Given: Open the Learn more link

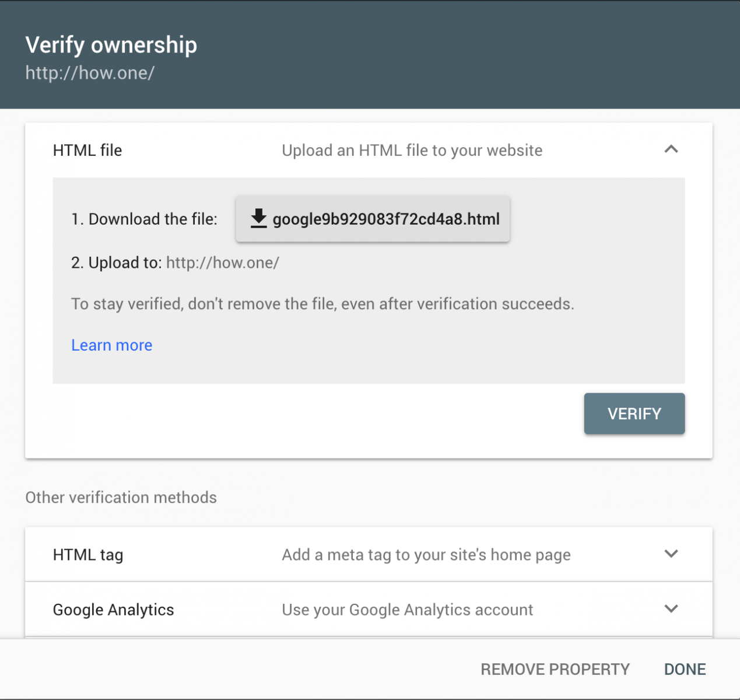Looking at the screenshot, I should tap(111, 345).
